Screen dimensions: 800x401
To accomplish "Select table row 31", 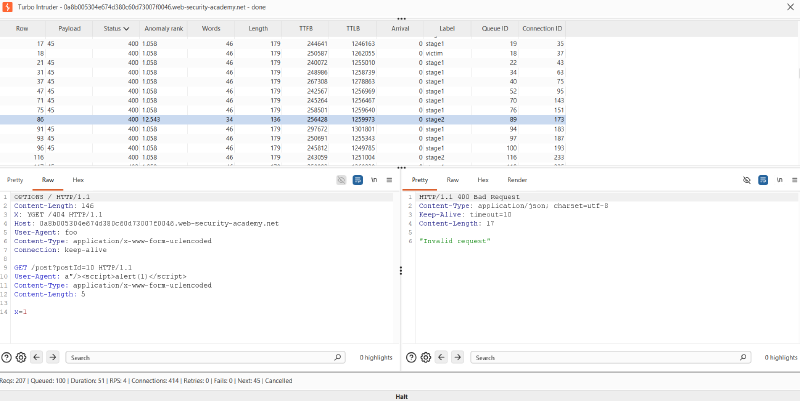I will coord(282,72).
